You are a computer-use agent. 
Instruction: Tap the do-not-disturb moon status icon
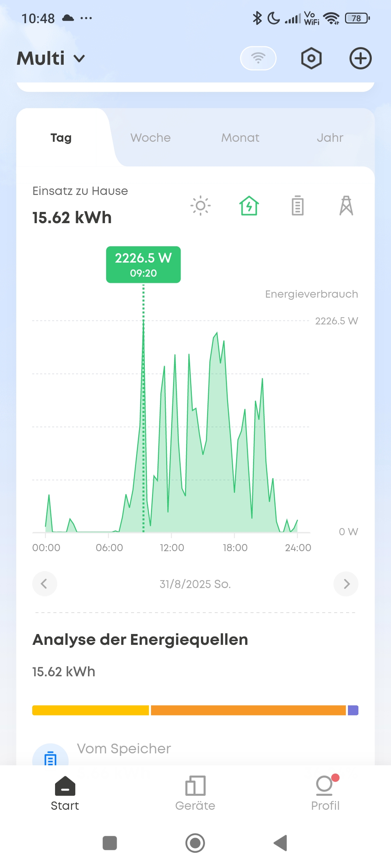(274, 18)
